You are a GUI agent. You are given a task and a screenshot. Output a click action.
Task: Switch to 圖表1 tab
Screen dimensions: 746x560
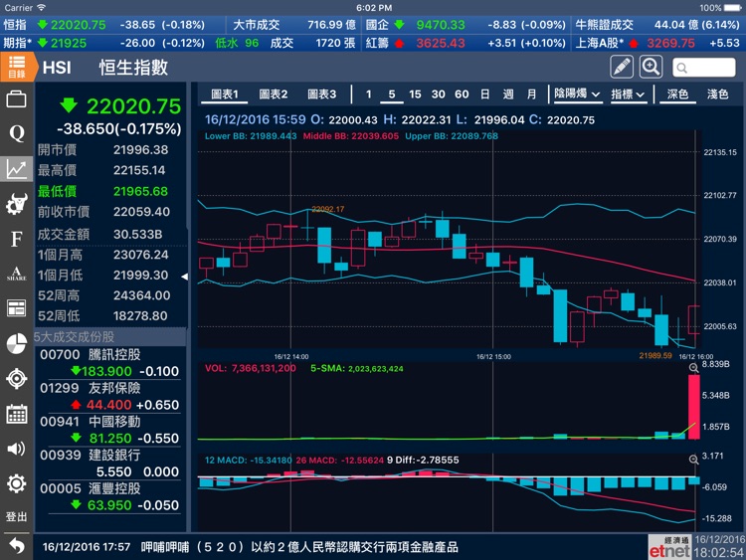pos(224,94)
